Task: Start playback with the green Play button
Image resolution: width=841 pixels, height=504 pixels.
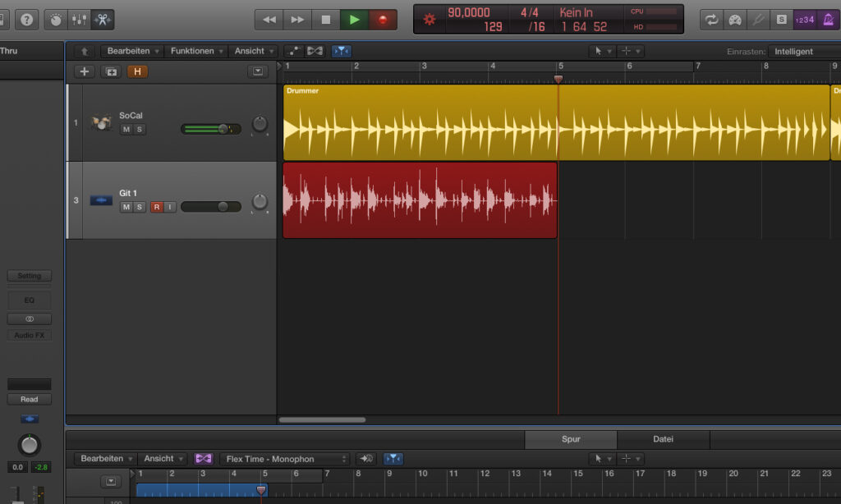Action: (354, 19)
